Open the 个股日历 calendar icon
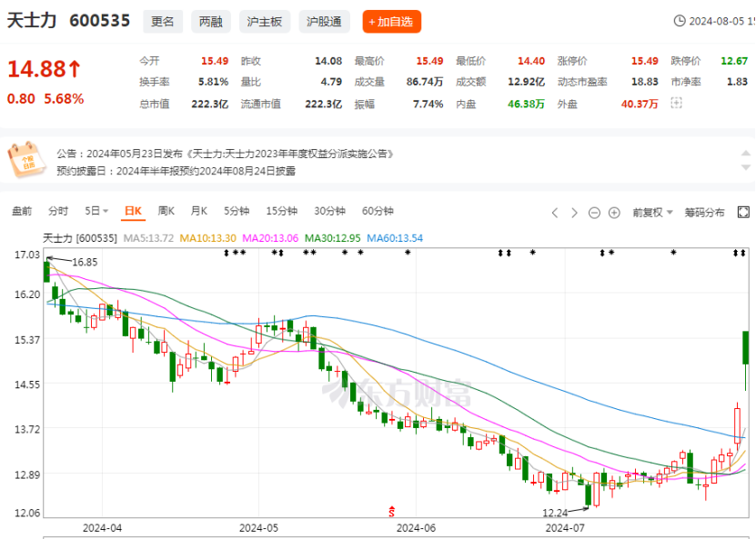 click(x=26, y=159)
